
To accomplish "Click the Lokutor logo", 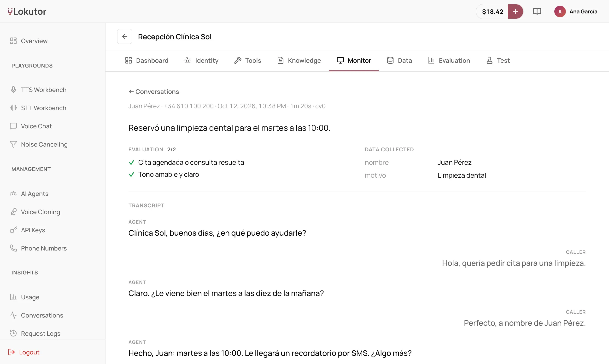I will 27,11.
